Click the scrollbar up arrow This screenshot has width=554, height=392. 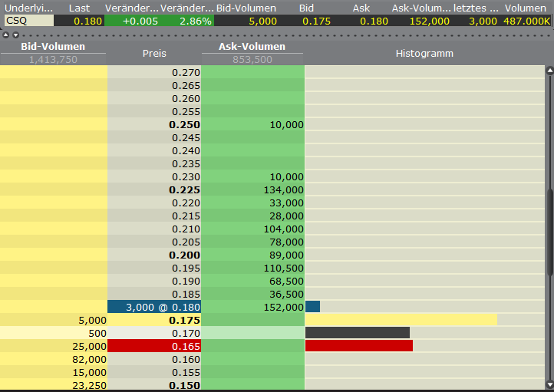(x=549, y=71)
